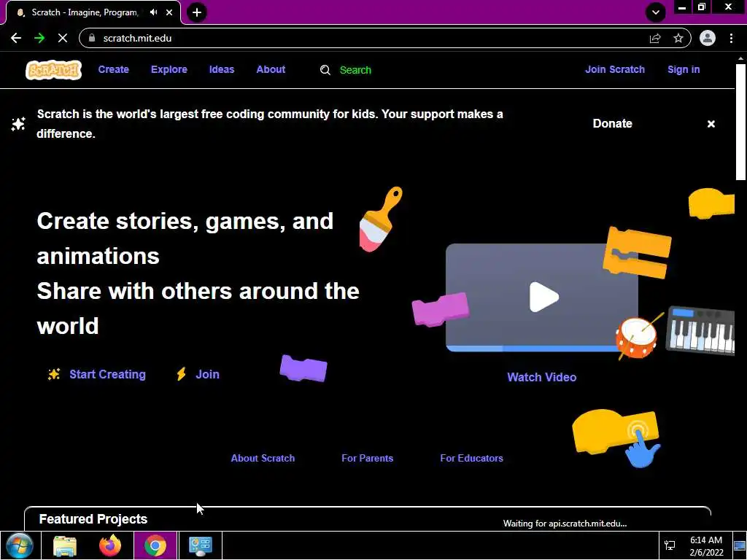Open the About Scratch link

tap(263, 458)
